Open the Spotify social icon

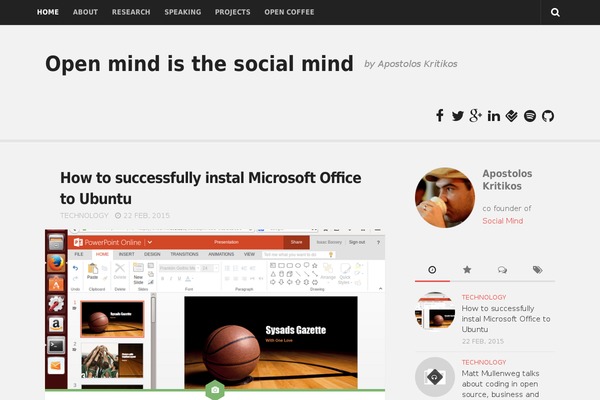coord(530,116)
